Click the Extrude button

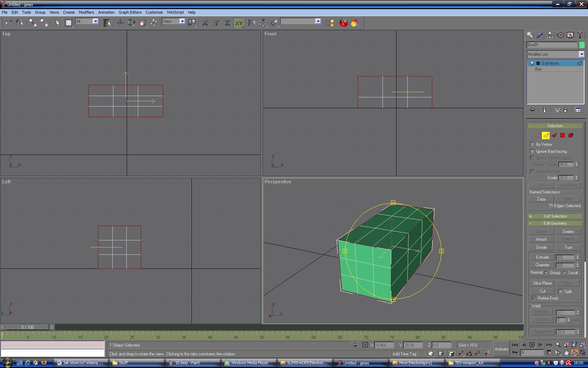coord(542,257)
